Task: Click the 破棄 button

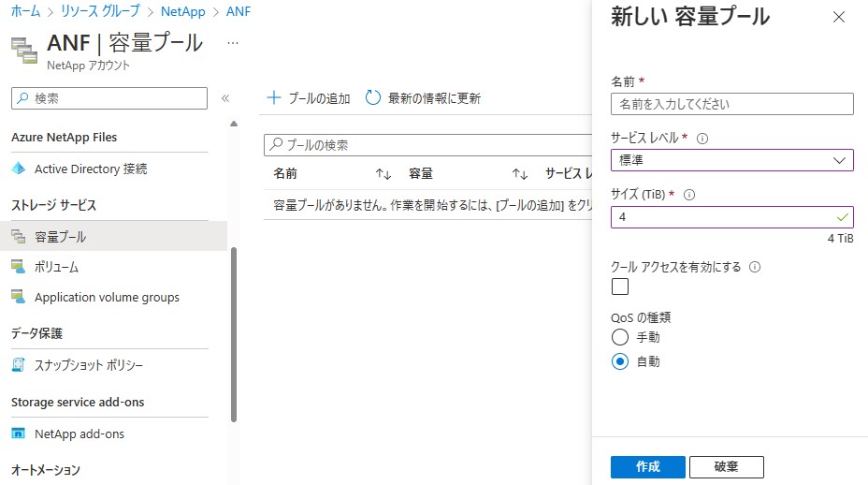Action: click(x=726, y=466)
